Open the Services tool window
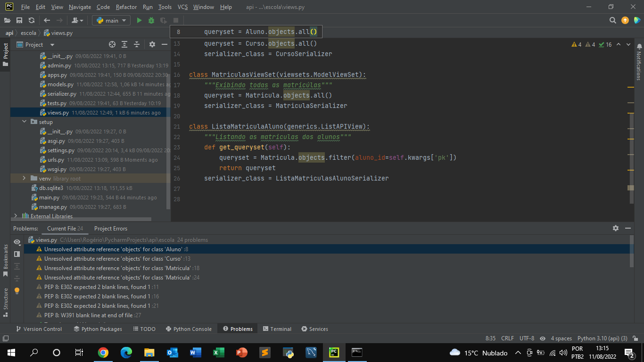Viewport: 644px width, 362px height. coord(315,329)
